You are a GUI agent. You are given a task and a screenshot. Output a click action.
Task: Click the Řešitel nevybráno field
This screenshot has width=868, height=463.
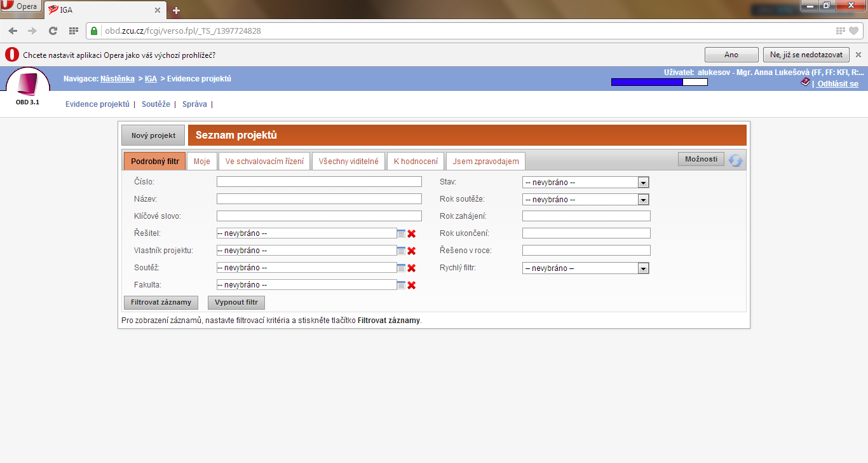pyautogui.click(x=307, y=233)
